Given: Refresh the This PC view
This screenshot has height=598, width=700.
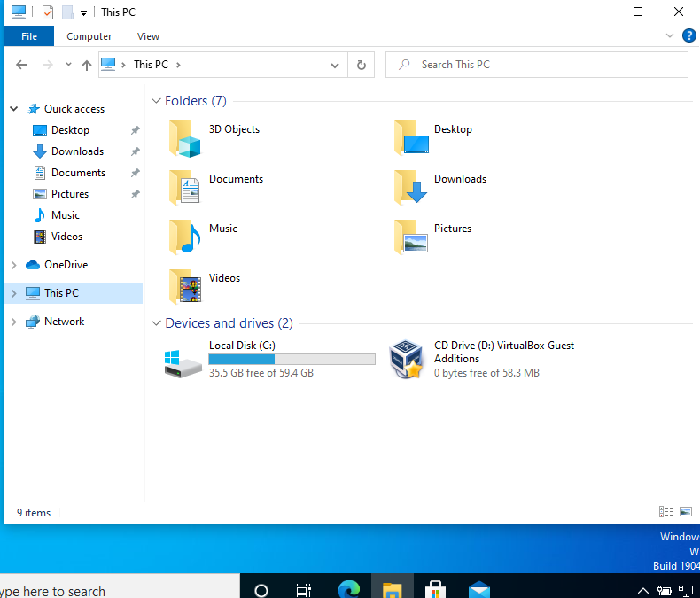Looking at the screenshot, I should pyautogui.click(x=362, y=66).
